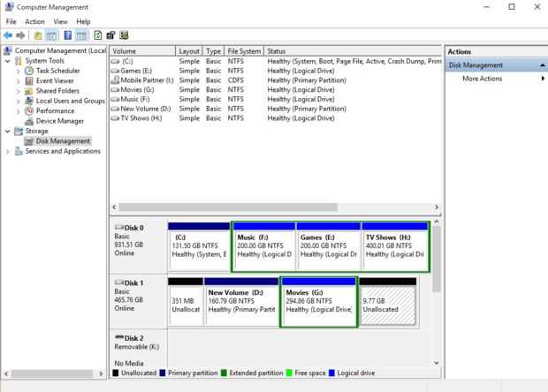Select the TV Shows (H:) volume list row

pyautogui.click(x=276, y=118)
